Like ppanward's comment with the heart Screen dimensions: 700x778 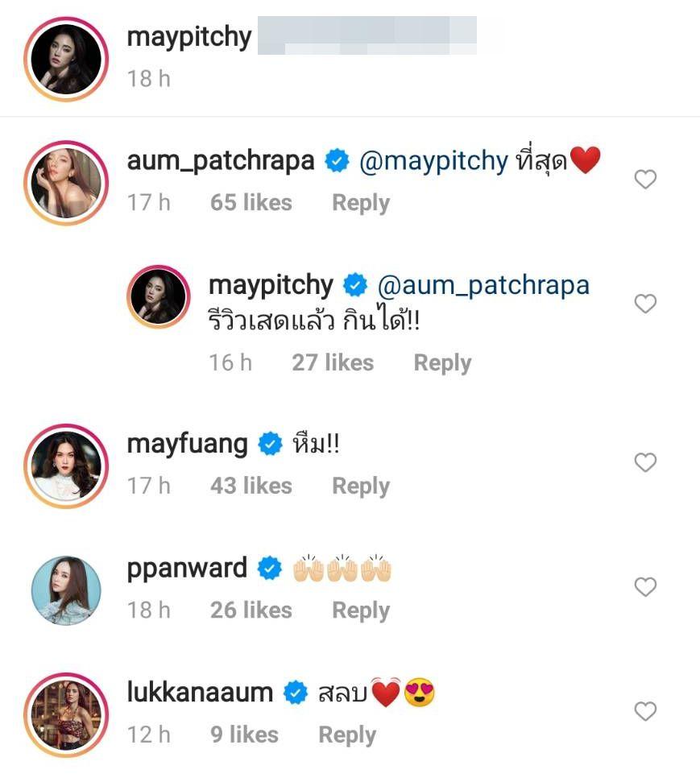(645, 587)
